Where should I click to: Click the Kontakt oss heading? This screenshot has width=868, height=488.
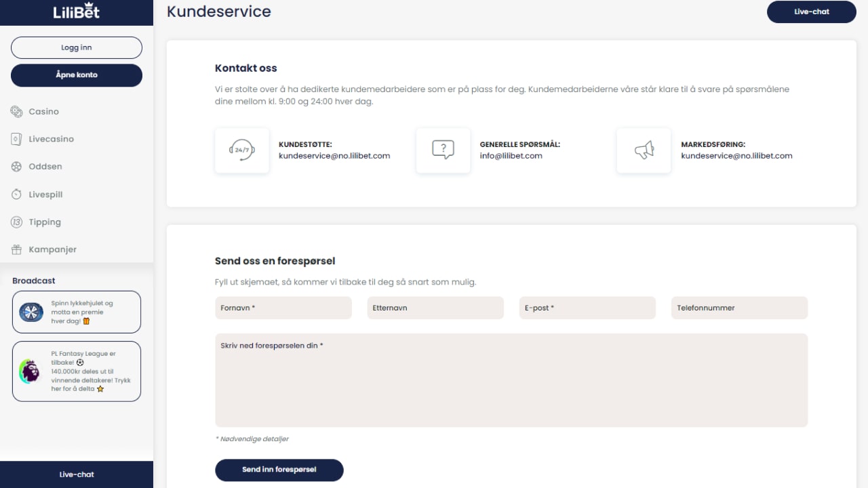[246, 68]
